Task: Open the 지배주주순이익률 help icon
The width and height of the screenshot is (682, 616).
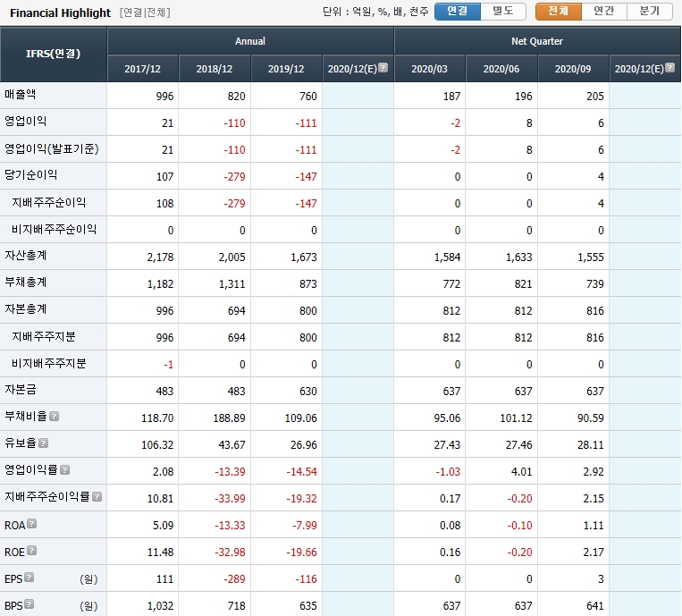Action: [x=97, y=496]
